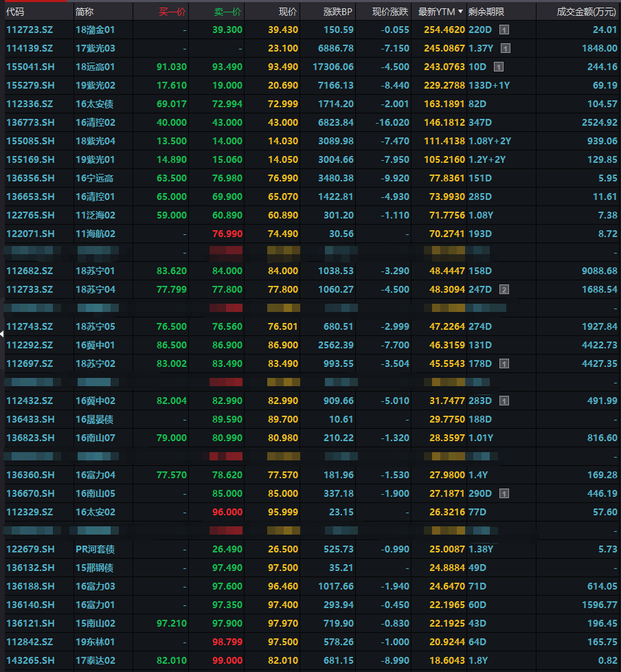Click YTM value 254.4620 for 18渤金01

[444, 30]
